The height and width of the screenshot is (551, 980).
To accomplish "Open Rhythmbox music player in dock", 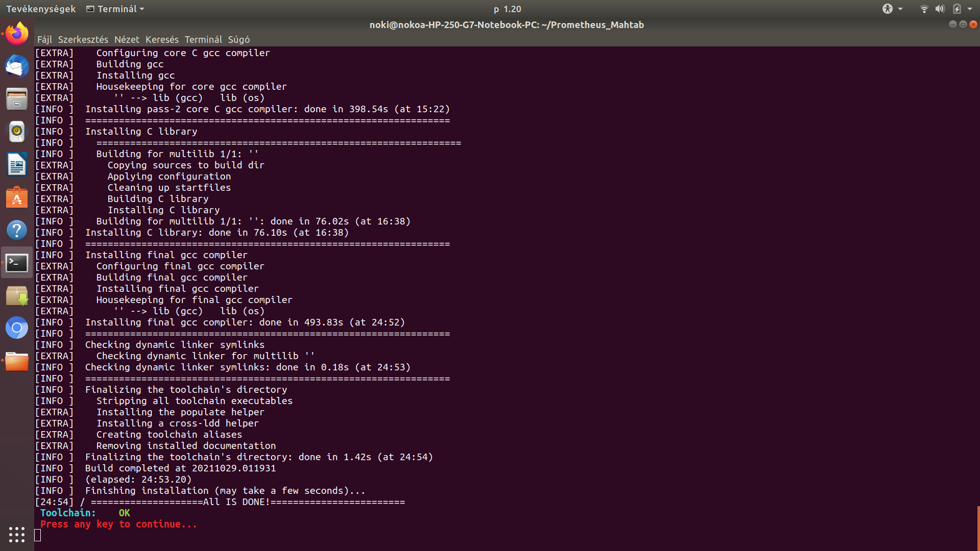I will click(x=17, y=132).
